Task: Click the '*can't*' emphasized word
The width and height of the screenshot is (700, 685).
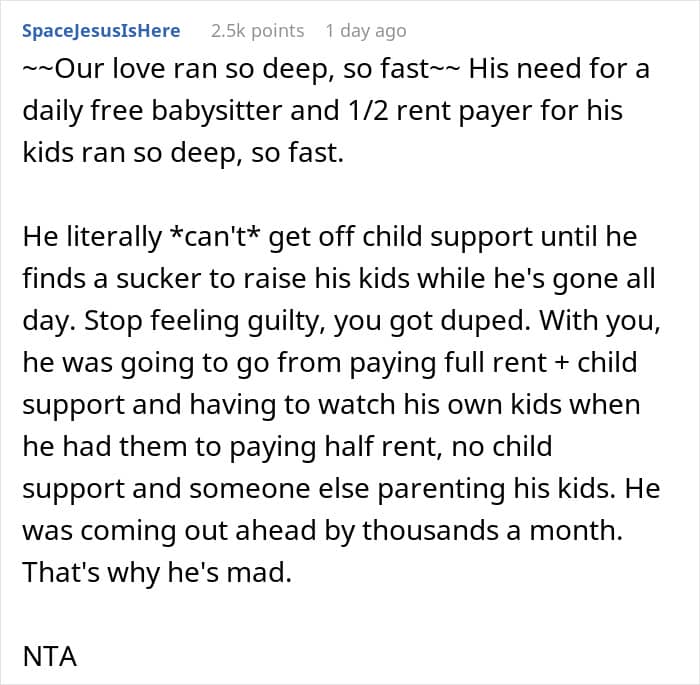Action: point(216,236)
